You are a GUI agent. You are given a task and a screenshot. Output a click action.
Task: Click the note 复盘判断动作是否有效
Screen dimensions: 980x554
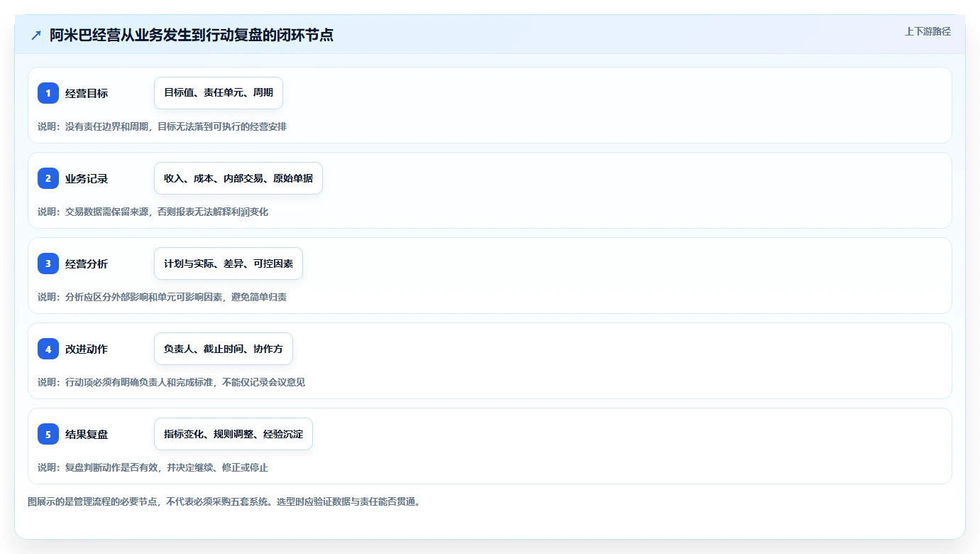[x=111, y=467]
